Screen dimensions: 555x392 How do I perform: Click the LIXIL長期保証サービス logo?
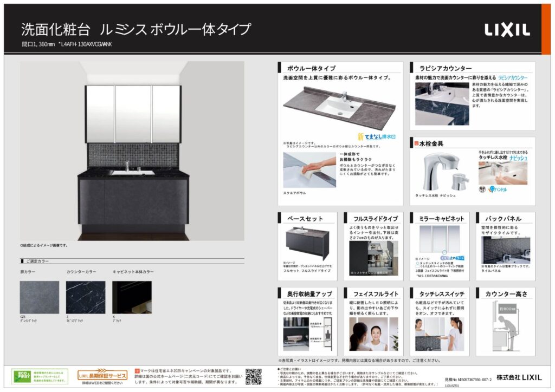point(102,374)
